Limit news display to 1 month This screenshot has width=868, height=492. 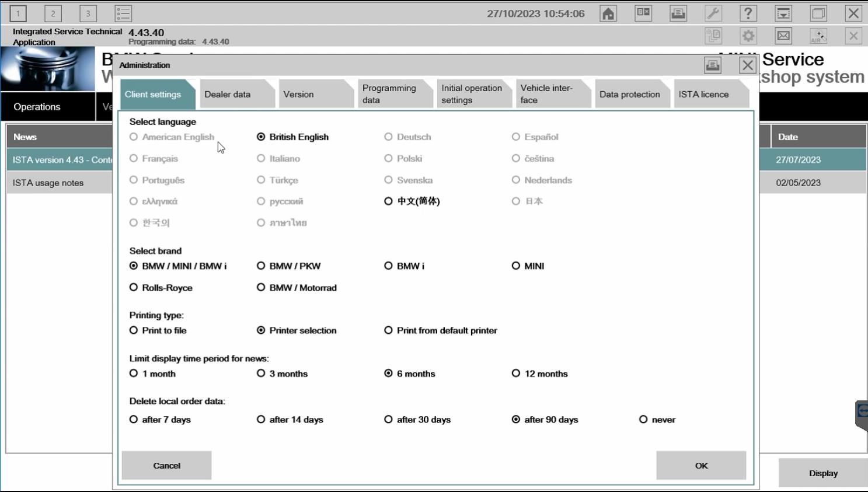pyautogui.click(x=152, y=374)
